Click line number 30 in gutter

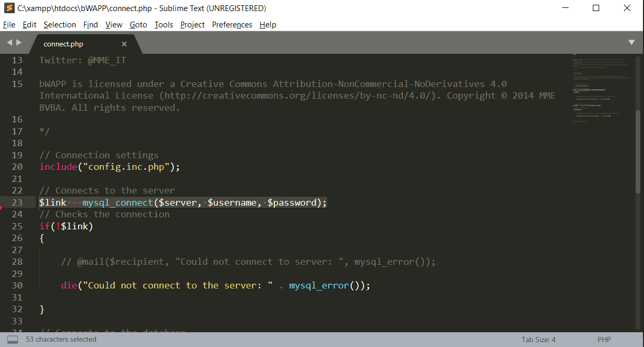pyautogui.click(x=17, y=285)
